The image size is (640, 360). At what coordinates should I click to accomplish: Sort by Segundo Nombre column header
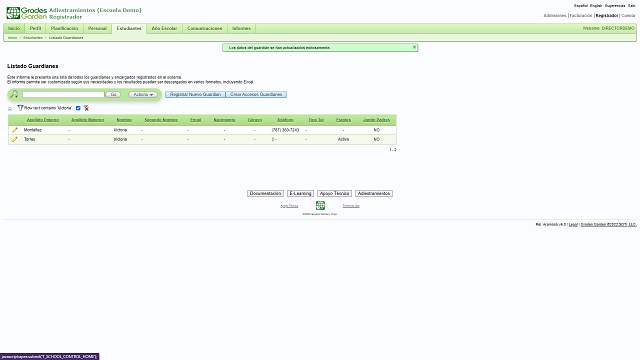pyautogui.click(x=161, y=120)
